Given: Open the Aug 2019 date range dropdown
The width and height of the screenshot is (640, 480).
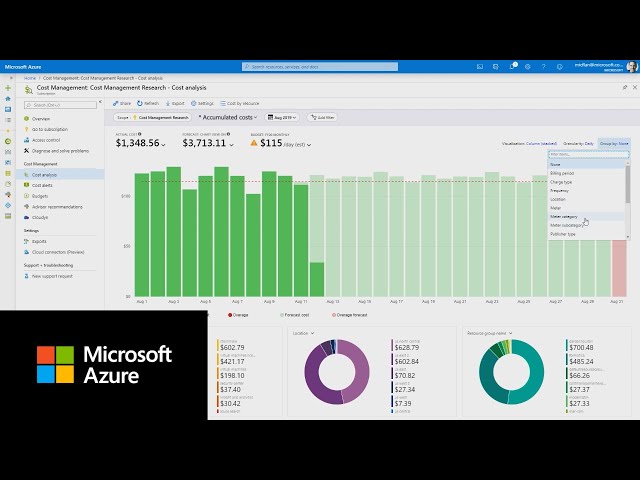Looking at the screenshot, I should (x=282, y=117).
